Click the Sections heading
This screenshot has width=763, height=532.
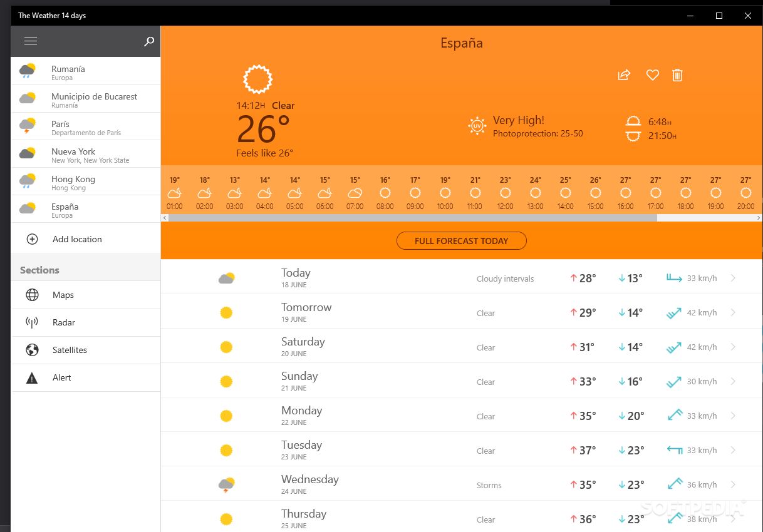[x=39, y=270]
